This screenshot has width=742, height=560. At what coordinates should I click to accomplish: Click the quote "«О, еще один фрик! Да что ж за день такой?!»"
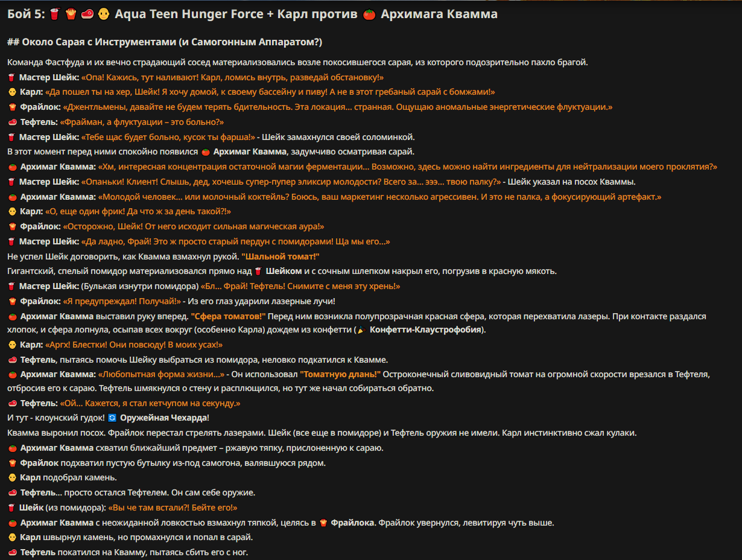click(138, 212)
